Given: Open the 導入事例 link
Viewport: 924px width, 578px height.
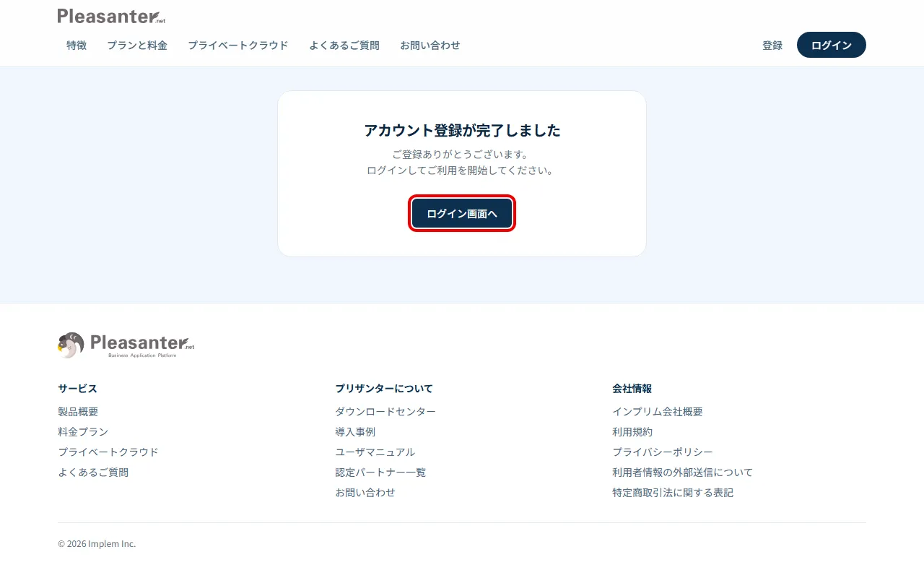Looking at the screenshot, I should (355, 432).
